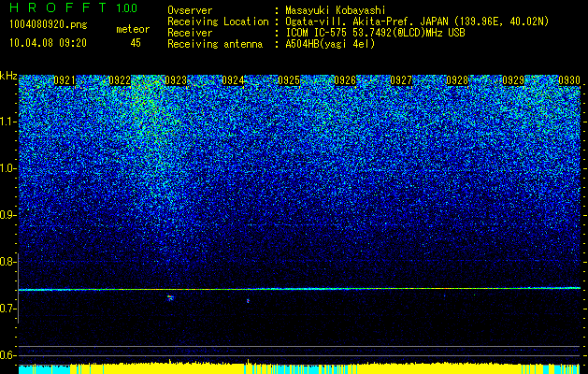Click the 0.9 kHz axis label
Screen dimensions: 588x374
8,215
